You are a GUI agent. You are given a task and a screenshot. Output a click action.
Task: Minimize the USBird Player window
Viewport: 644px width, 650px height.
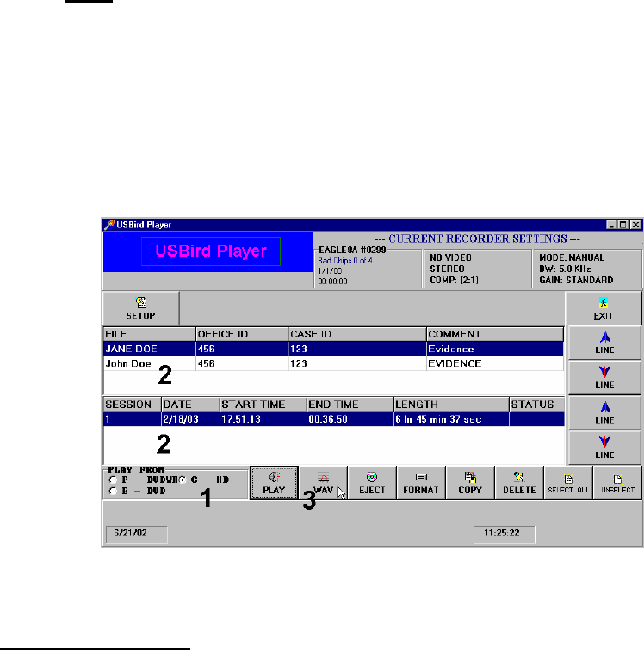610,225
